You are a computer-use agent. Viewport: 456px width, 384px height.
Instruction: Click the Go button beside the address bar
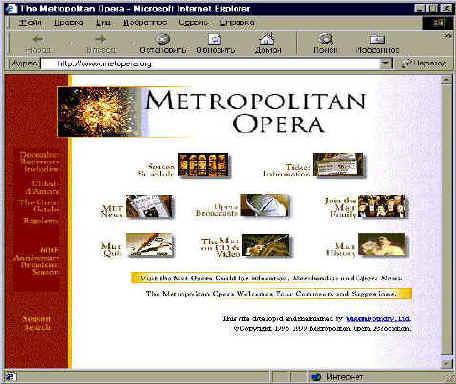click(x=424, y=63)
